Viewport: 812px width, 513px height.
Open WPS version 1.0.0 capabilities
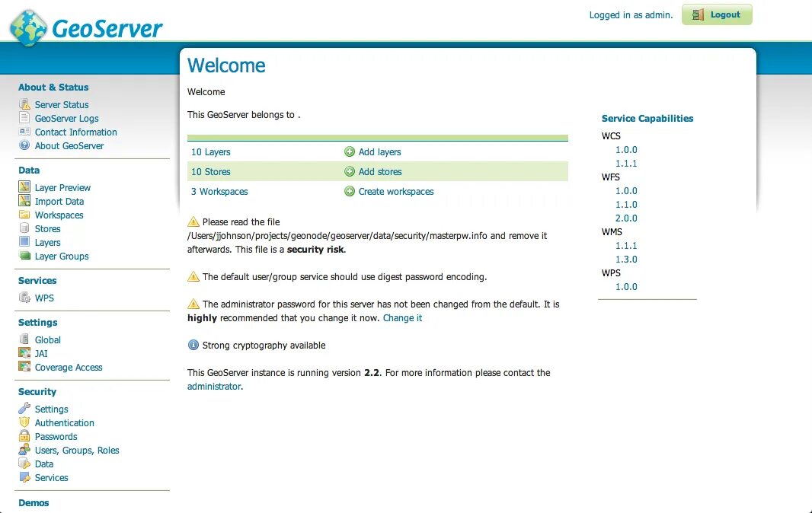coord(626,287)
